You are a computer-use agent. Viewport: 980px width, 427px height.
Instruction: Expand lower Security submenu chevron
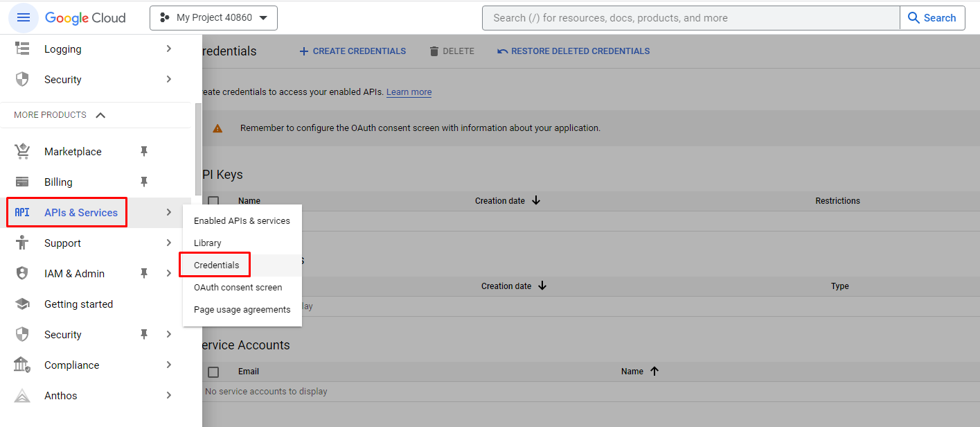[169, 334]
